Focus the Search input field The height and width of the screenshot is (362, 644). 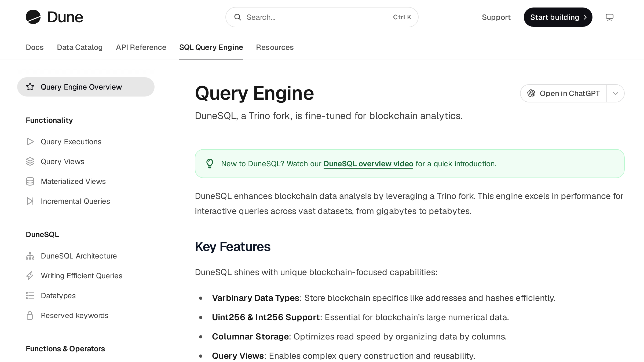click(x=322, y=17)
